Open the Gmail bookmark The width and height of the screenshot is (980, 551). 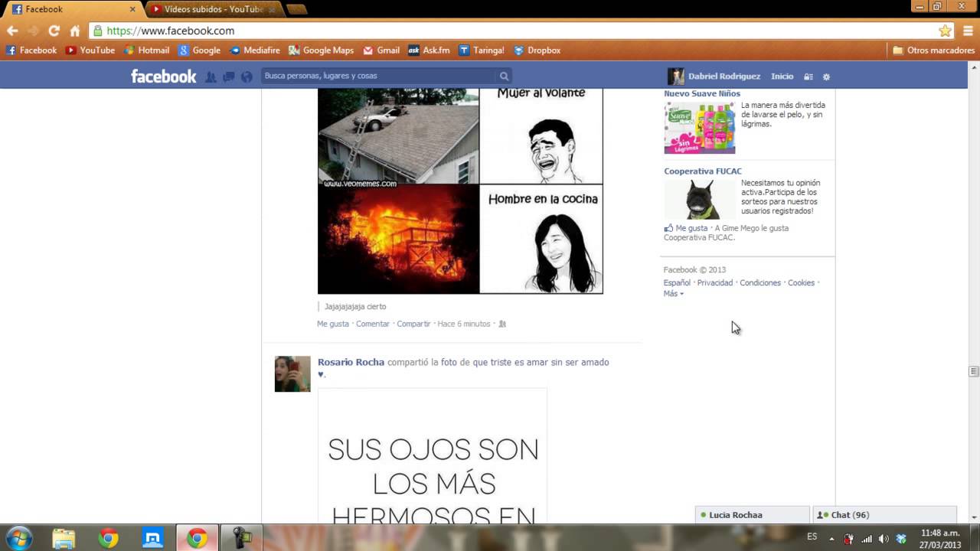[381, 51]
